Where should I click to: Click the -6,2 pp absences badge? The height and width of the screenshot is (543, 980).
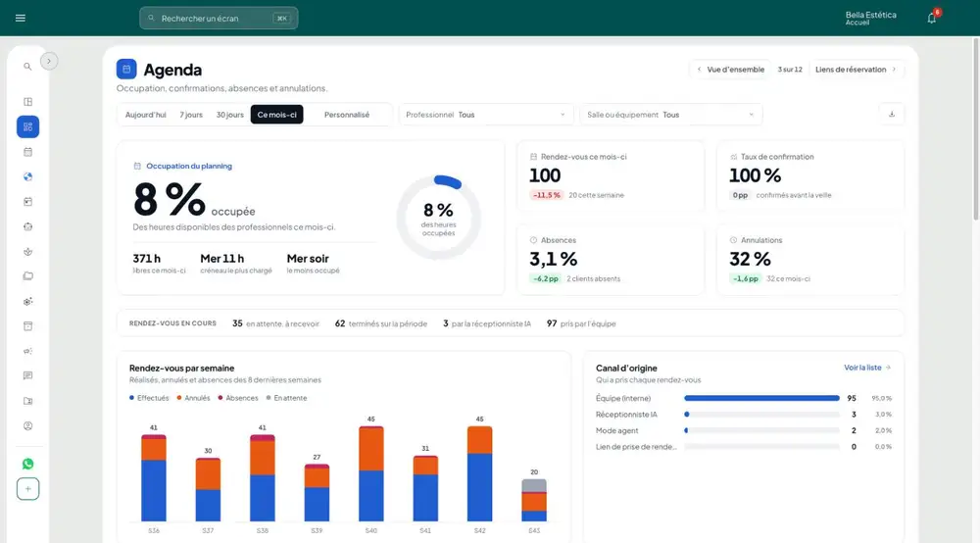(x=546, y=278)
